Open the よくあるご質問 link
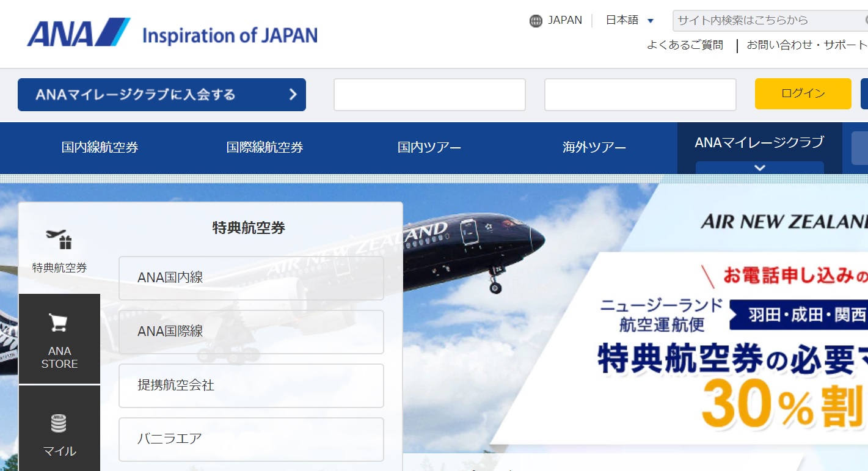The image size is (868, 471). click(x=685, y=45)
